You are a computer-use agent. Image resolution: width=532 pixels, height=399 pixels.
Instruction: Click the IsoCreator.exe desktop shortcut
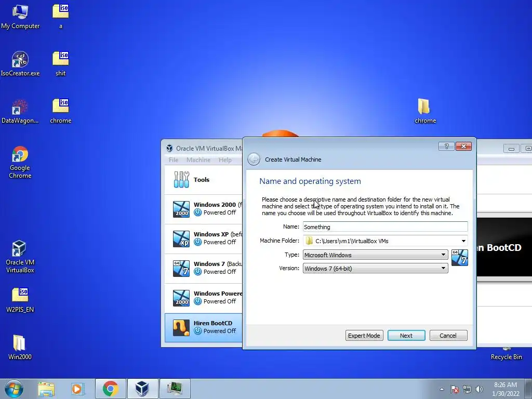click(20, 64)
